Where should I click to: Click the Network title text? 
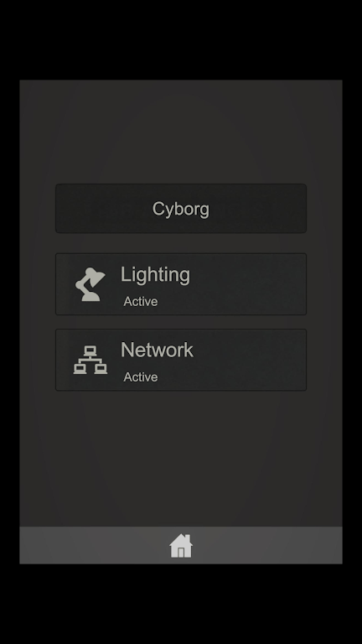[157, 350]
